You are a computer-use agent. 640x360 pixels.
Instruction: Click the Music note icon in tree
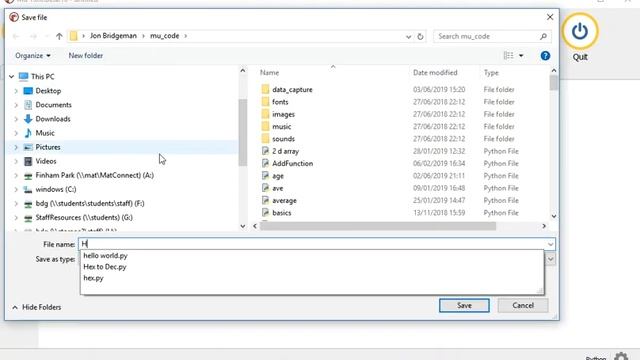(x=28, y=133)
